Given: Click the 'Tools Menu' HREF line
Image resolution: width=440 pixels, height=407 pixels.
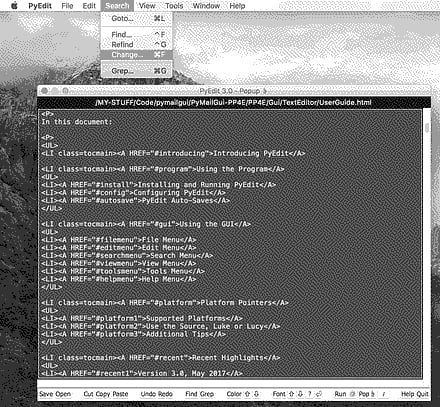Looking at the screenshot, I should point(123,271).
